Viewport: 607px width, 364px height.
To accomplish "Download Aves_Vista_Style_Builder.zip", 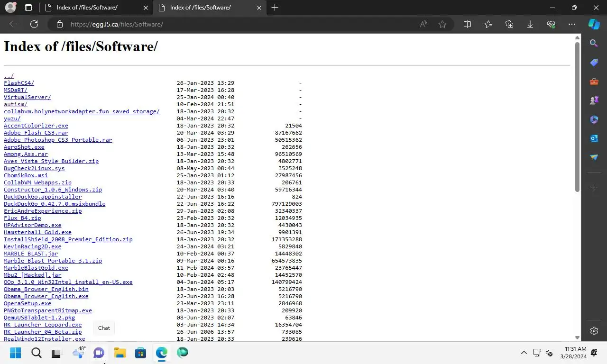I will [x=51, y=161].
